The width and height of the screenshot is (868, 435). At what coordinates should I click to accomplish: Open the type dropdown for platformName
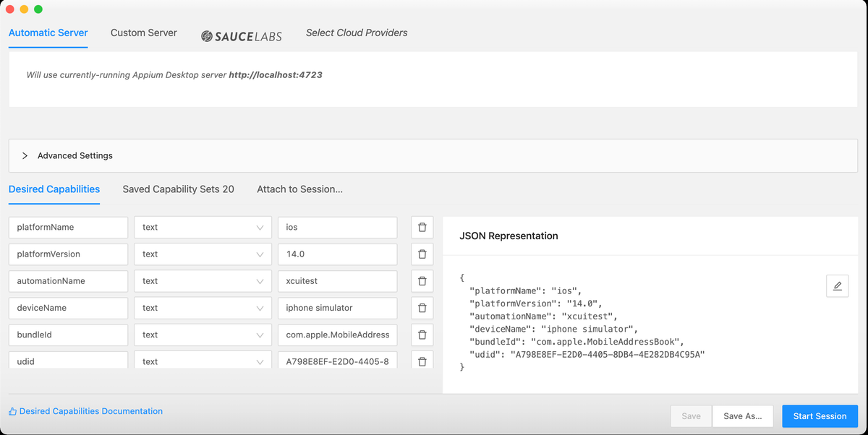click(x=203, y=227)
